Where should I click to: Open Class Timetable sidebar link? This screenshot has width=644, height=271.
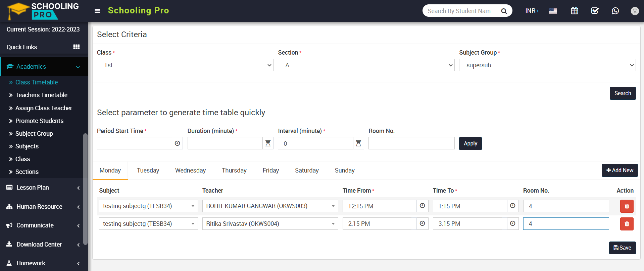(x=37, y=82)
